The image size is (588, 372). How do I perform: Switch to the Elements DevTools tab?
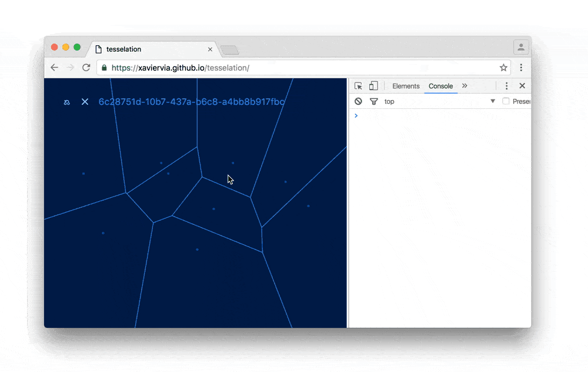point(406,86)
